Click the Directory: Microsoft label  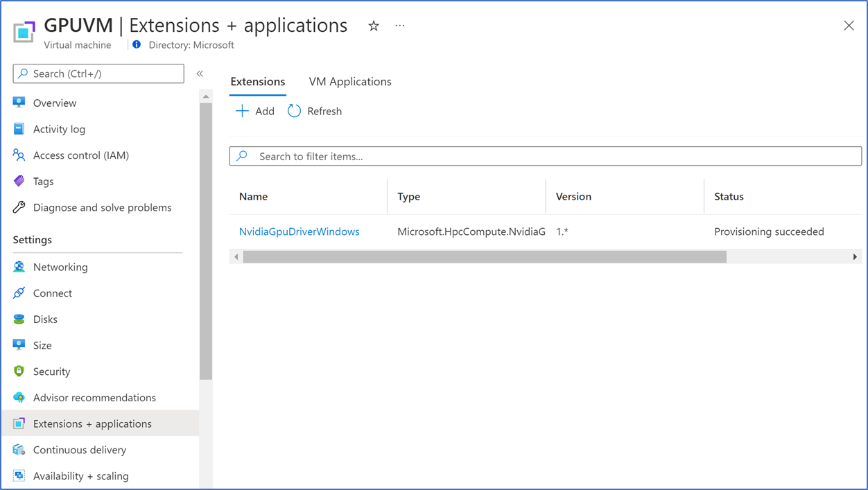tap(191, 45)
